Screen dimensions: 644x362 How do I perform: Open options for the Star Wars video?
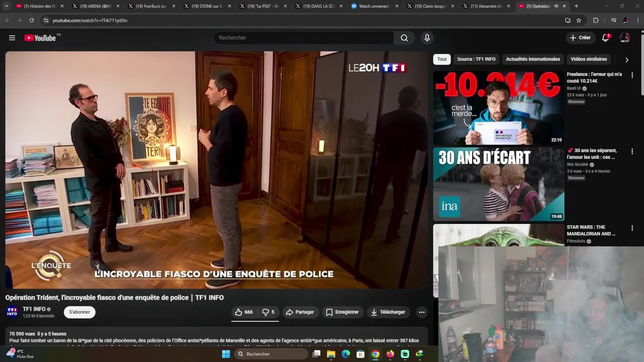tap(632, 228)
